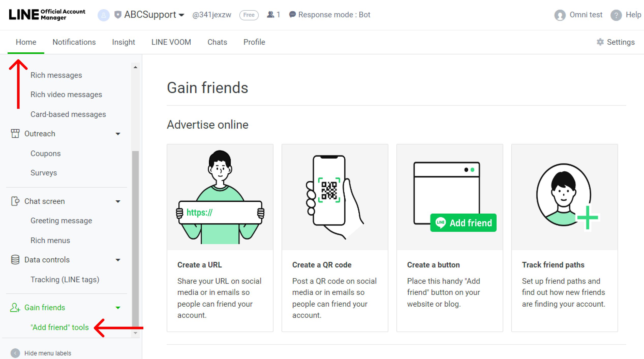Click the Response mode chat bubble icon
Viewport: 644px width, 359px height.
pos(292,14)
